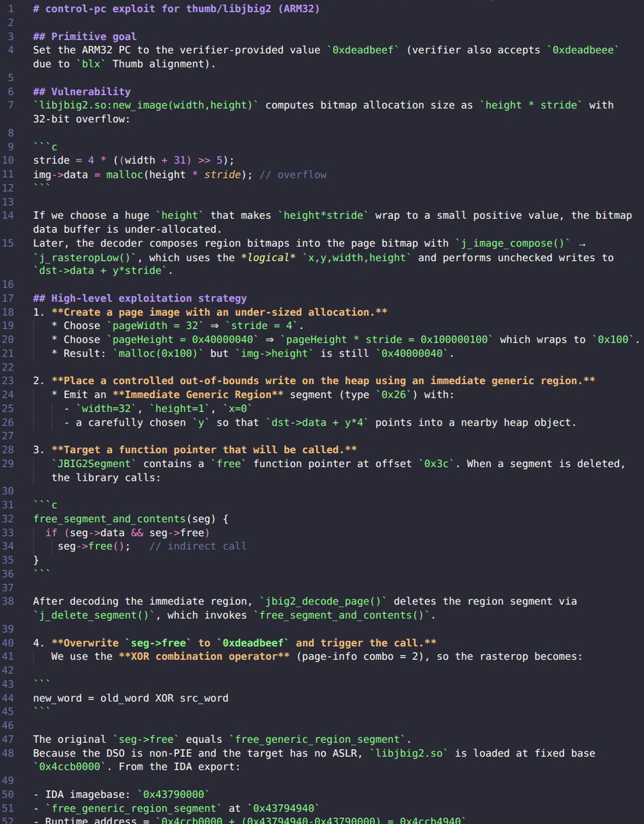Click the "// overflow" comment
Viewport: 644px width, 824px height.
(x=292, y=174)
